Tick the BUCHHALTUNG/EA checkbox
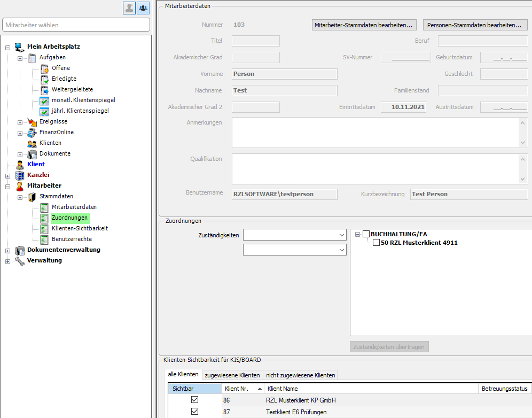532x418 pixels. [366, 234]
